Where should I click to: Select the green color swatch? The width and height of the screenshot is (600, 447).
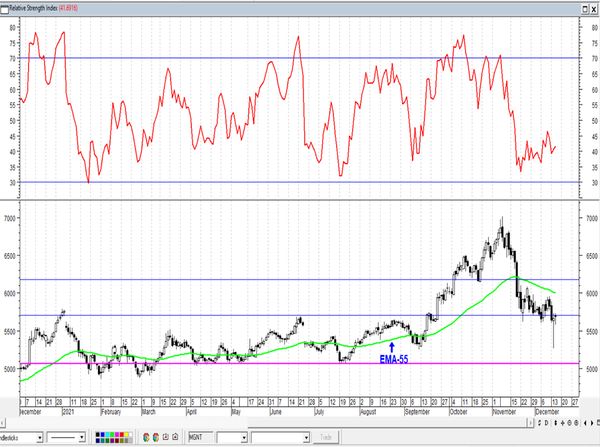(112, 434)
